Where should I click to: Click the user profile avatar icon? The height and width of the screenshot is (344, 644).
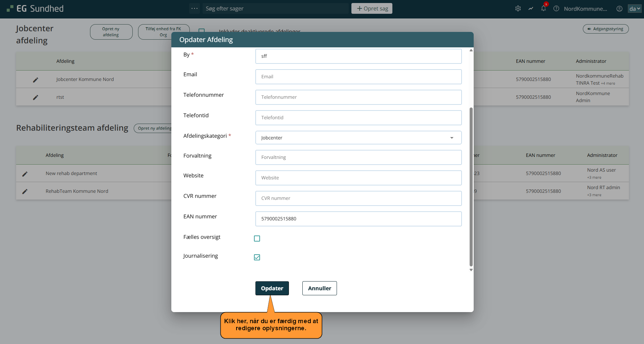[619, 9]
